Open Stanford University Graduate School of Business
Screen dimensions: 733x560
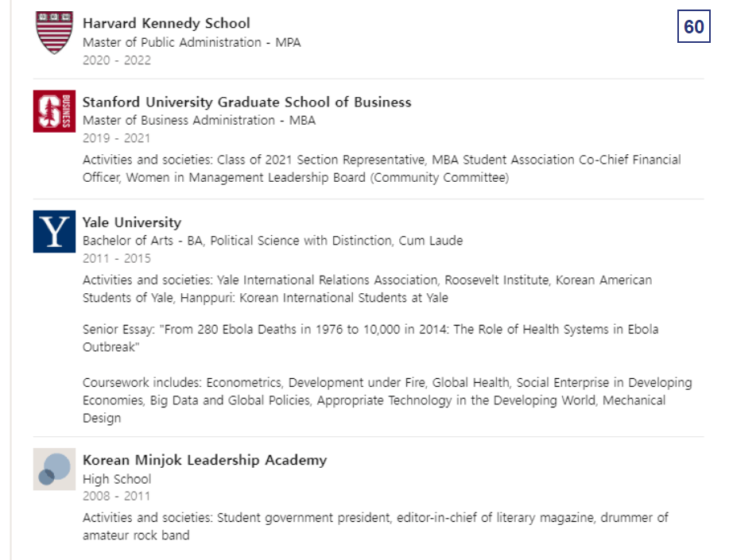click(246, 102)
